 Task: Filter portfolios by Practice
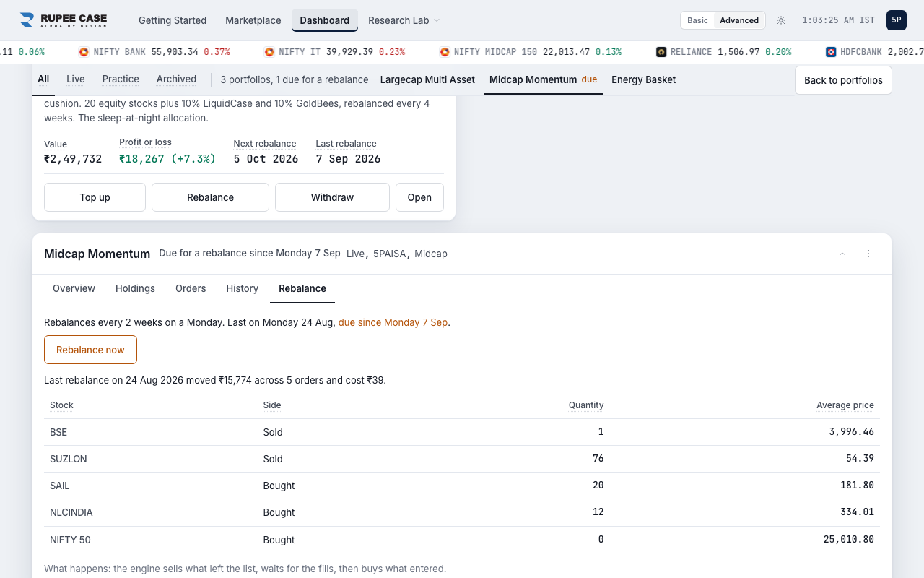click(121, 79)
